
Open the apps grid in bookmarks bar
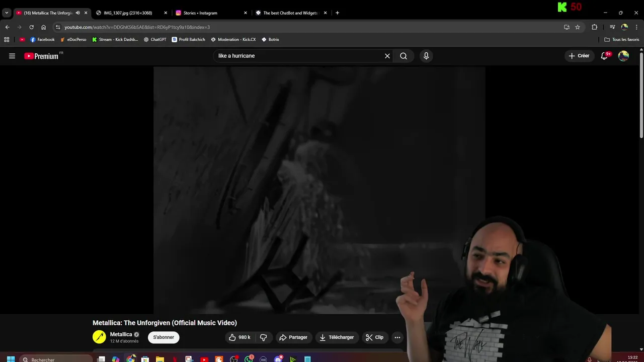[7, 39]
